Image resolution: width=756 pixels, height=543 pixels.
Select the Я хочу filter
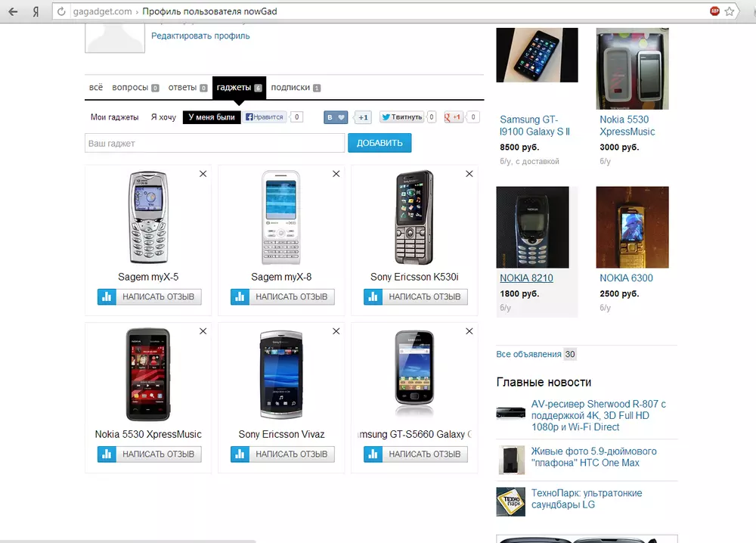pos(163,117)
